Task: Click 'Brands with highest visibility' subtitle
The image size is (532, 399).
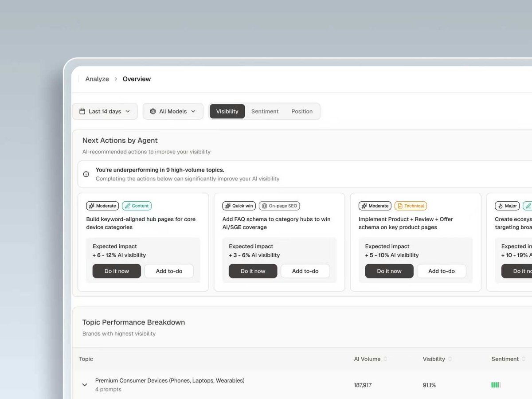Action: [119, 333]
